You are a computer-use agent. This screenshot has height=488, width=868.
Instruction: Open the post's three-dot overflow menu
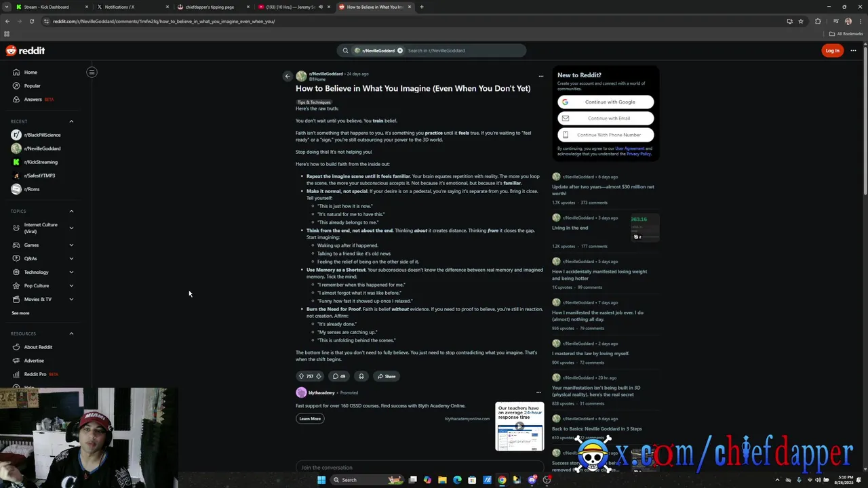pyautogui.click(x=540, y=77)
